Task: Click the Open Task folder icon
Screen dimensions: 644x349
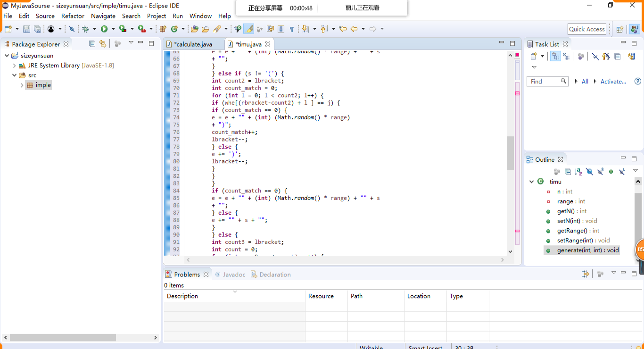Action: pyautogui.click(x=205, y=29)
